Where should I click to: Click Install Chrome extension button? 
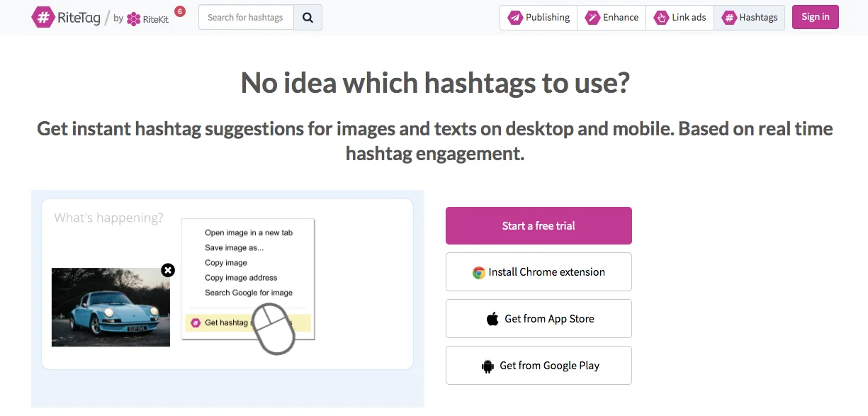[539, 272]
